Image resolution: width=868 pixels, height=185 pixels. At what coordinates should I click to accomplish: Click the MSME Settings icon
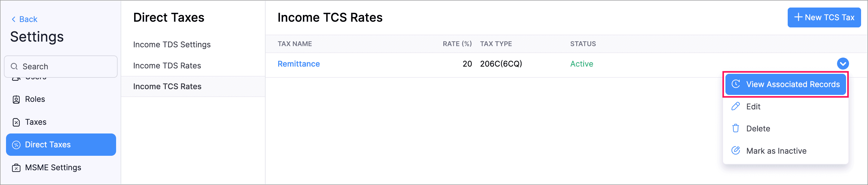click(x=16, y=168)
